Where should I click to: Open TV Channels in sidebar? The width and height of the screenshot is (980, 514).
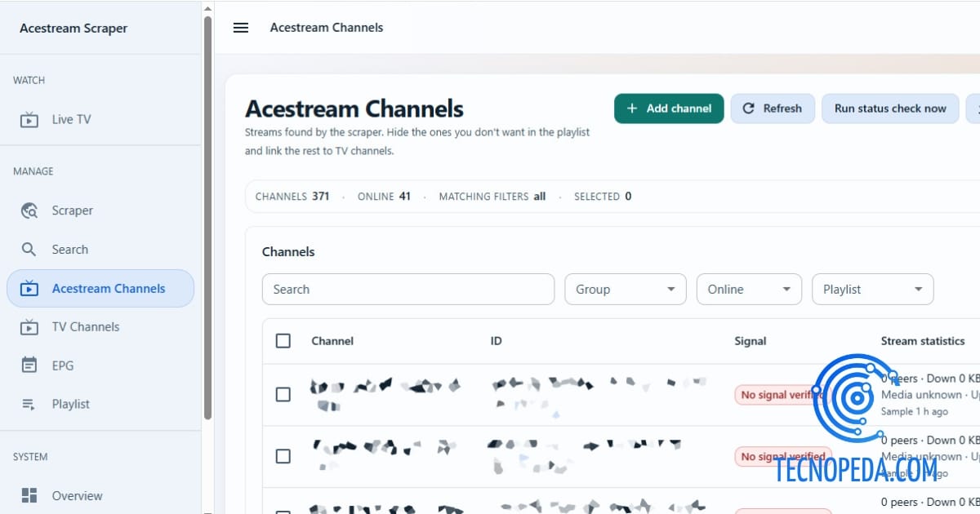100,326
